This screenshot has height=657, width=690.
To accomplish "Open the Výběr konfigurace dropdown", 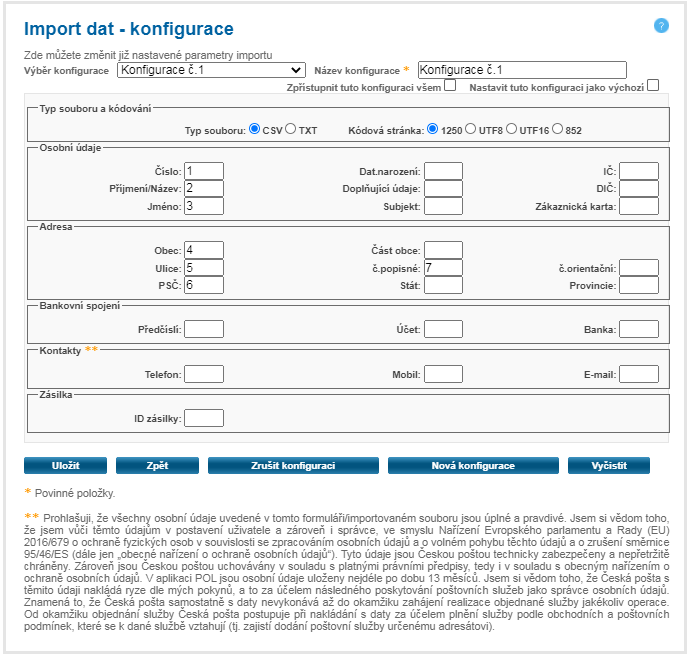I will 211,70.
